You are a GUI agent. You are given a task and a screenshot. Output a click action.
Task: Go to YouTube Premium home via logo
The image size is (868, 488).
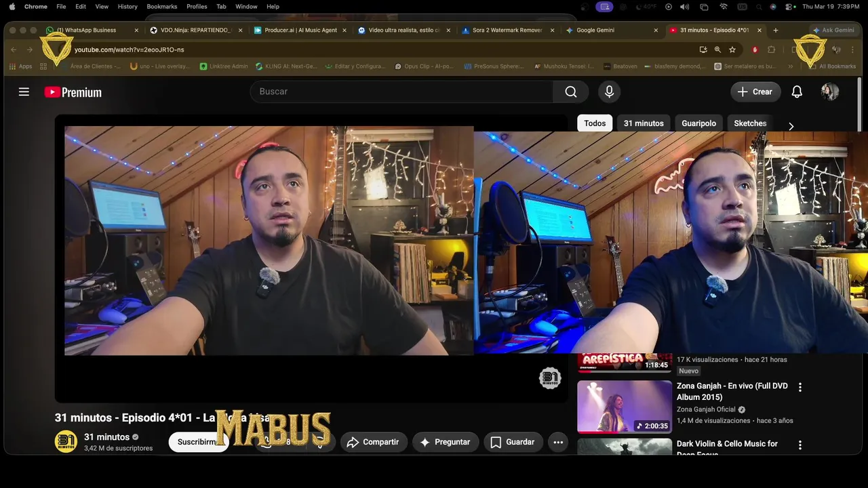pyautogui.click(x=73, y=92)
